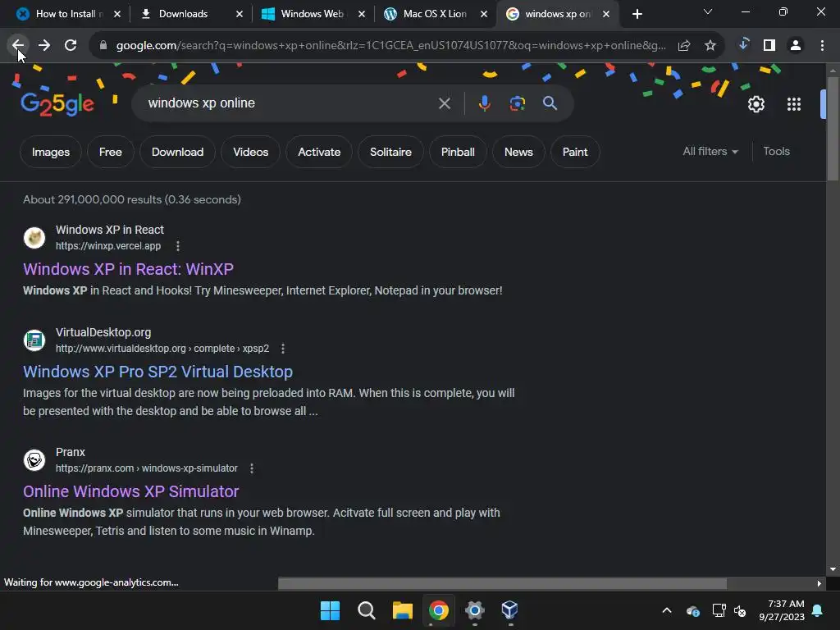Go forward using the forward arrow

[x=44, y=46]
